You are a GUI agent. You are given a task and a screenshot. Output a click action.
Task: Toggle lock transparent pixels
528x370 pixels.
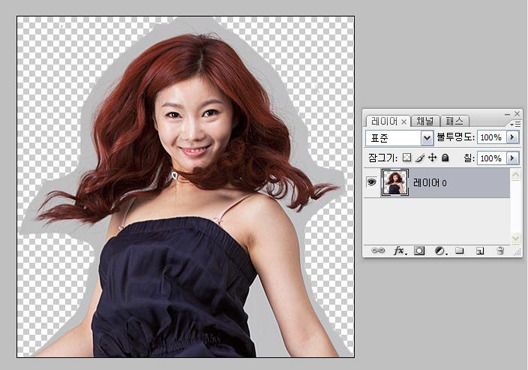(407, 157)
